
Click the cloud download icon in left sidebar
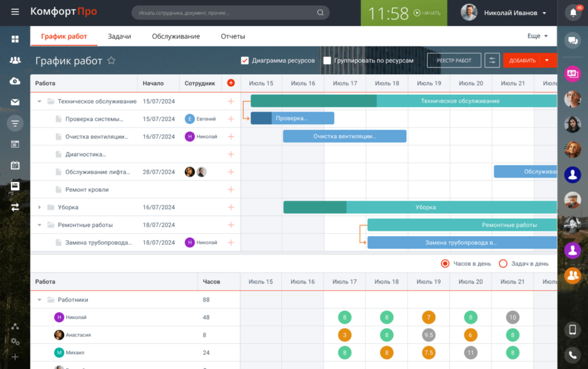15,81
